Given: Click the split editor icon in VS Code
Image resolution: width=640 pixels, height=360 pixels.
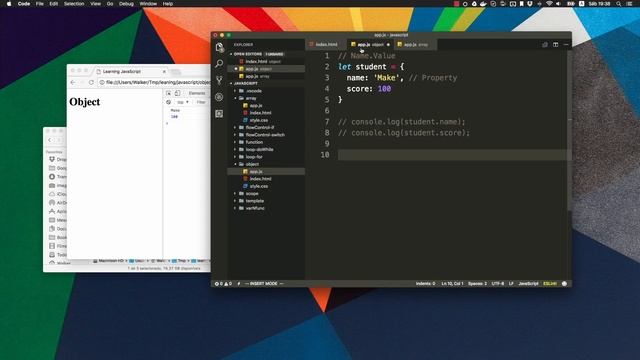Looking at the screenshot, I should pyautogui.click(x=556, y=44).
